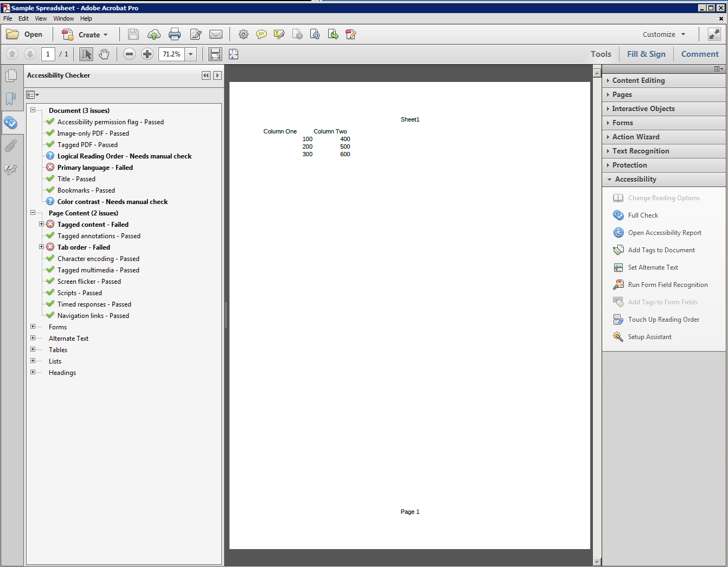Open Attachments paperclip panel
Viewport: 728px width, 567px height.
(x=11, y=146)
